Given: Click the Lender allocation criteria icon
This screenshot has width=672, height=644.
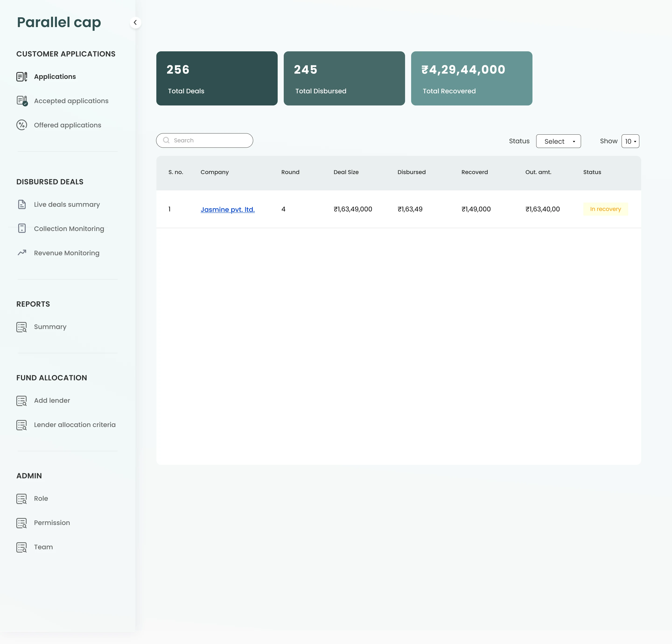Looking at the screenshot, I should (x=22, y=425).
